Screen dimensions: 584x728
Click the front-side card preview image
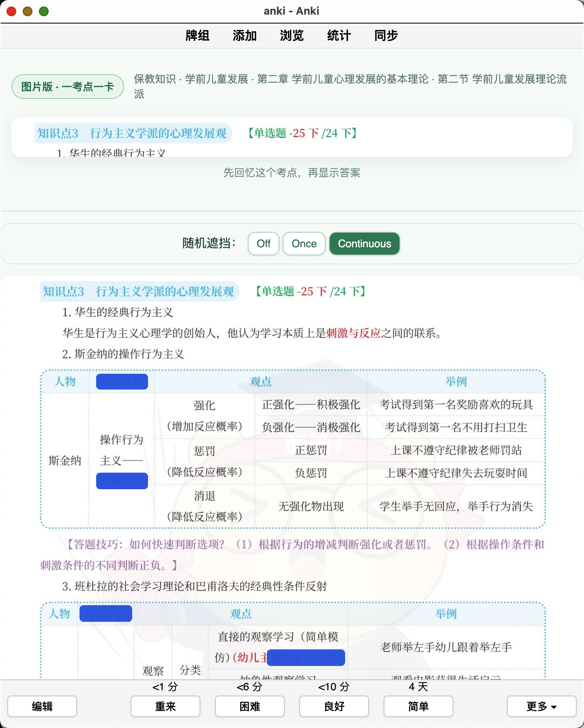292,137
